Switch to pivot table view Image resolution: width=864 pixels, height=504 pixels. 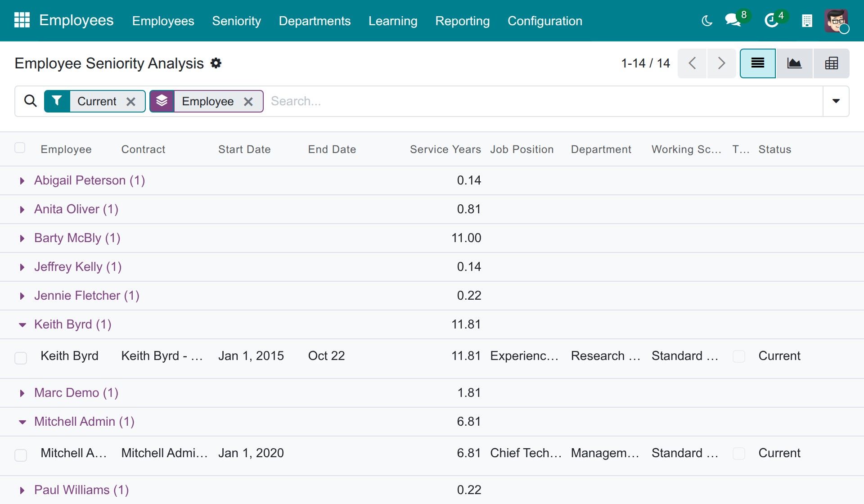tap(831, 63)
